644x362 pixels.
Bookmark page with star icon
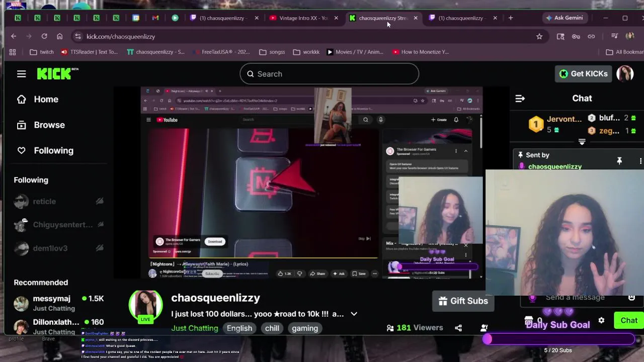tap(539, 36)
